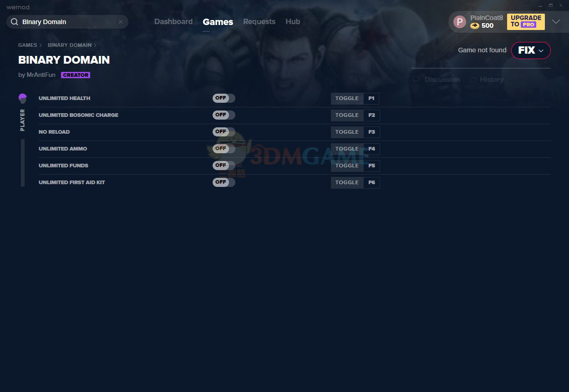569x392 pixels.
Task: Open the MrAntiFun creator link
Action: pyautogui.click(x=41, y=75)
